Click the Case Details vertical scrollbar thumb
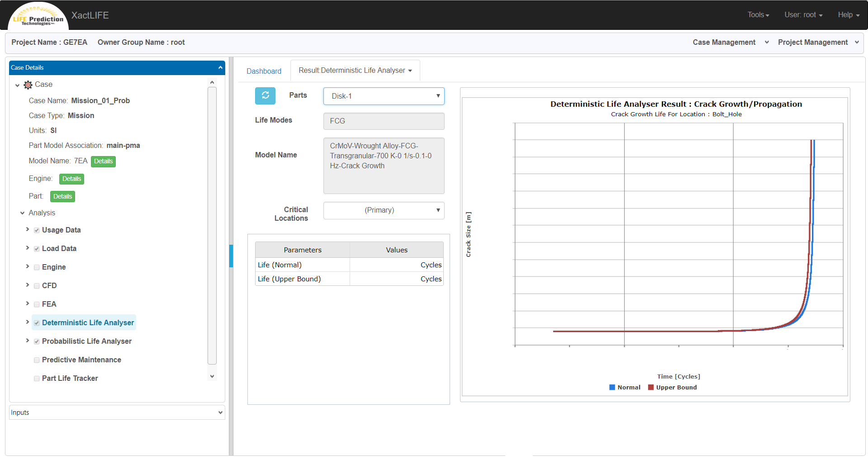This screenshot has width=868, height=460. click(x=212, y=225)
